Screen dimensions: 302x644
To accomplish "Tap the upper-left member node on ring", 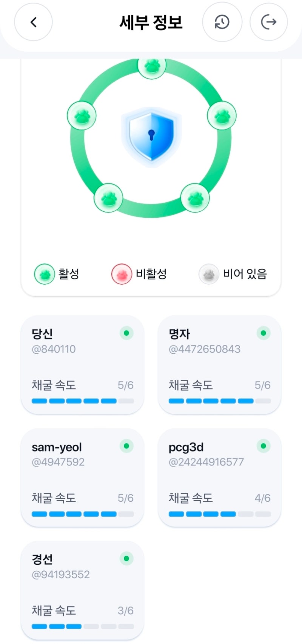I will 82,116.
